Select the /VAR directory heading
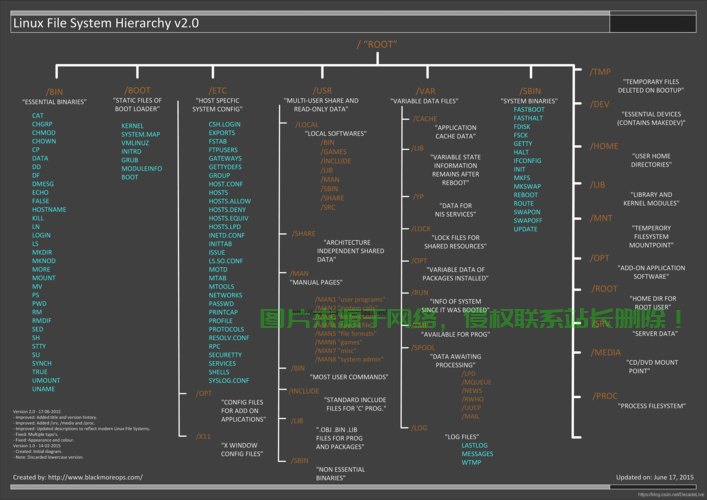 (x=412, y=90)
